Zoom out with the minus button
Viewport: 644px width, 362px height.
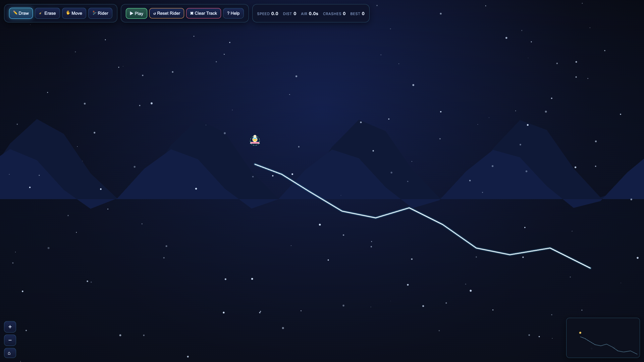(x=10, y=340)
